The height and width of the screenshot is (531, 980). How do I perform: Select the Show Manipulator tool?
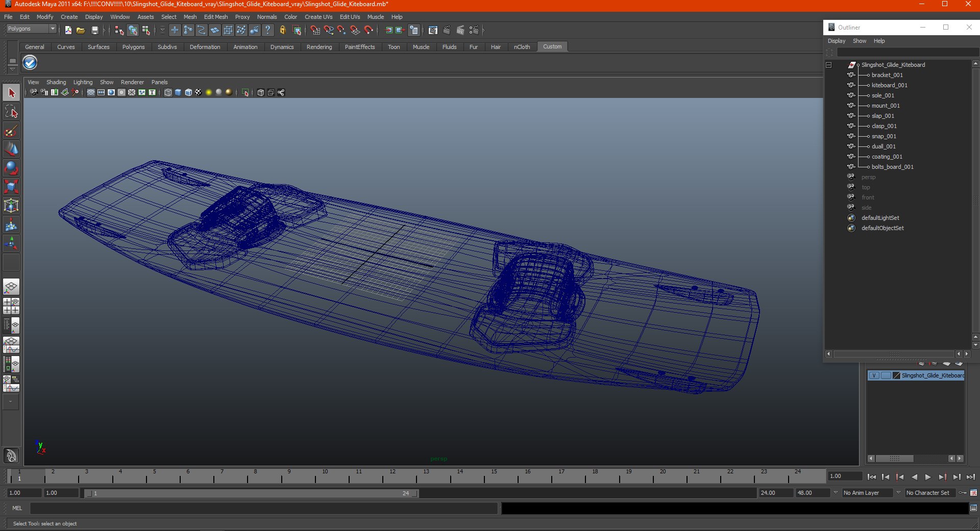tap(11, 243)
